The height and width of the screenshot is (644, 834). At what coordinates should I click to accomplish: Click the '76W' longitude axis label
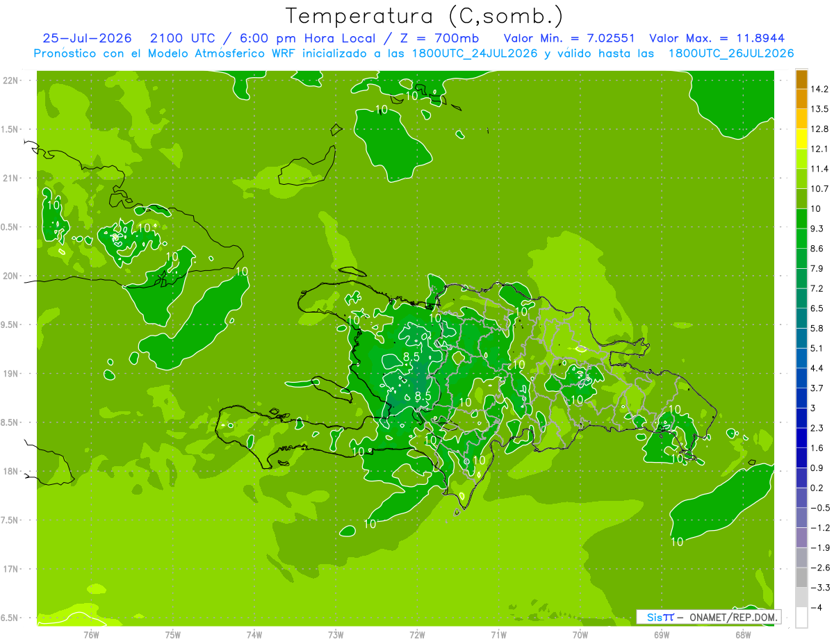coord(92,635)
